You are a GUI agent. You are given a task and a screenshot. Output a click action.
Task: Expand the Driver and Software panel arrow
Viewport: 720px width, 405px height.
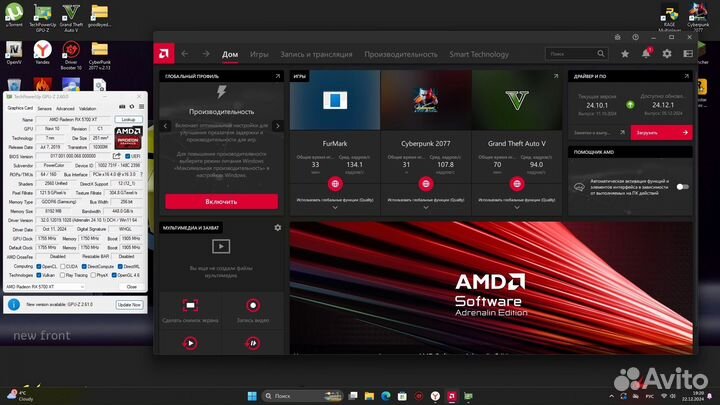686,76
